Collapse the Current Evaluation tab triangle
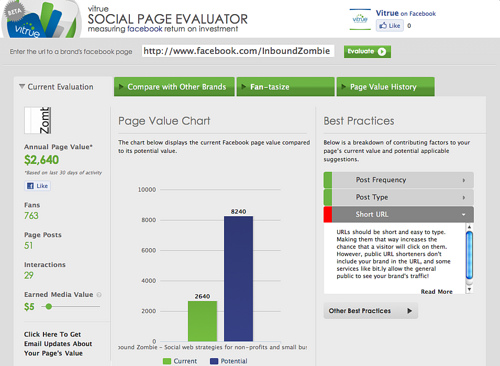Viewport: 500px width, 366px height. pos(22,87)
